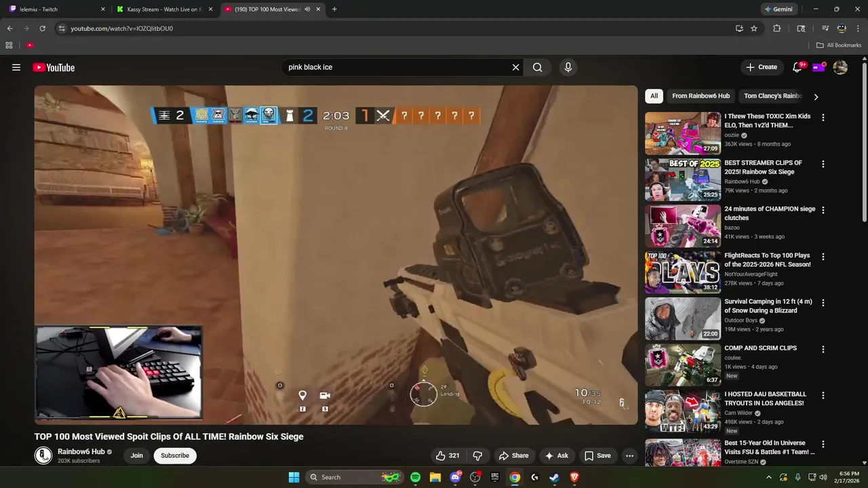Open options for 'Survival Camping in 12 ft' video
The height and width of the screenshot is (488, 868).
point(823,303)
